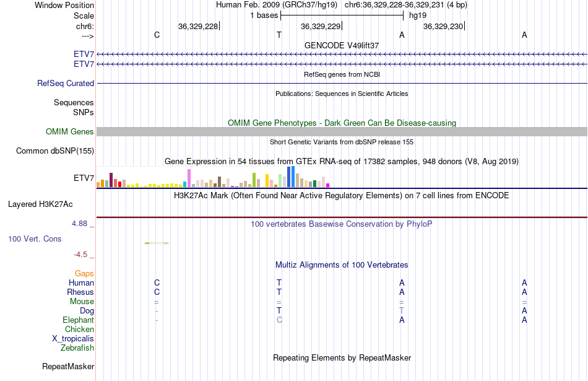Screen dimensions: 588x381
Task: Click the Window Position label
Action: click(x=64, y=5)
